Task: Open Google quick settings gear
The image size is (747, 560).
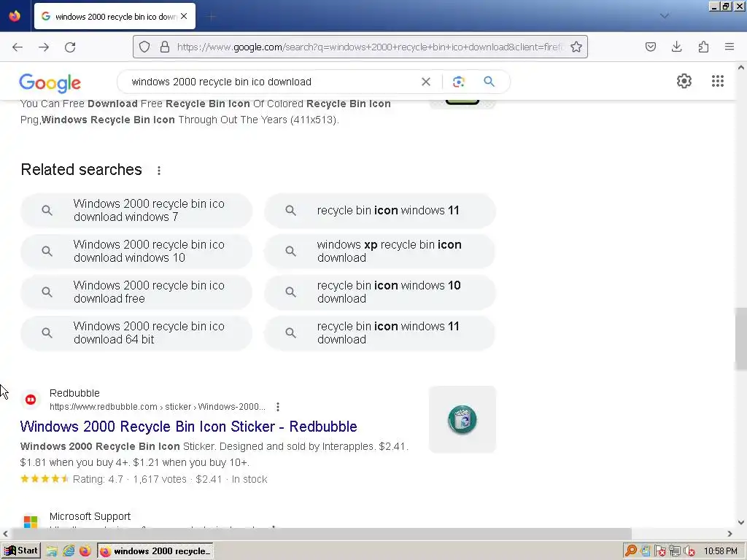Action: [x=684, y=81]
